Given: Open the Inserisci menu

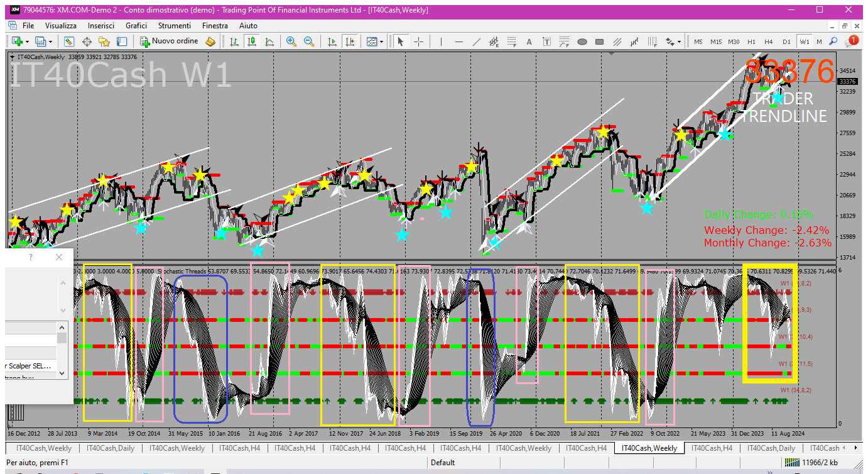Looking at the screenshot, I should click(x=101, y=26).
